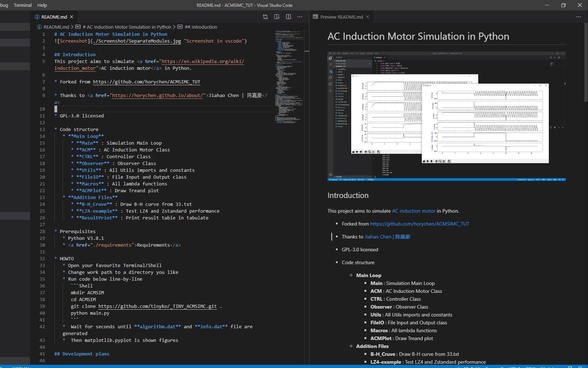Viewport: 588px width, 368px height.
Task: Click 'mkdir ACMSIM' on editor line 37
Action: tap(87, 292)
